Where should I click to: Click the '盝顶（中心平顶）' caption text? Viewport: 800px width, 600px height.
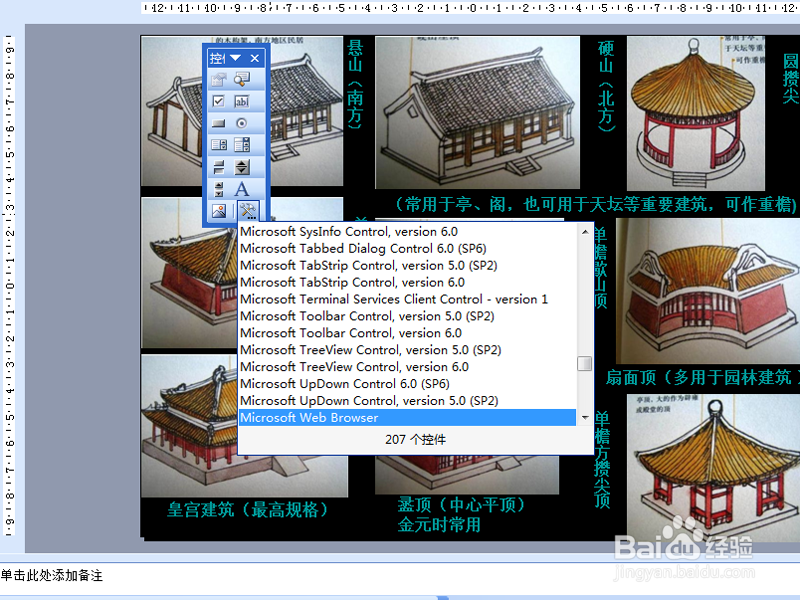[x=461, y=505]
